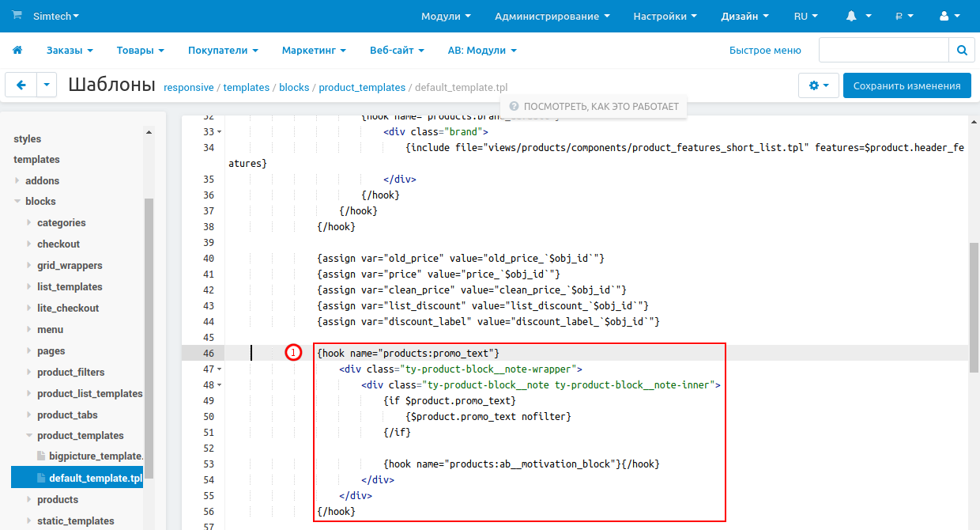Click the shopping cart icon near Simtech
This screenshot has height=530, width=980.
click(x=17, y=16)
